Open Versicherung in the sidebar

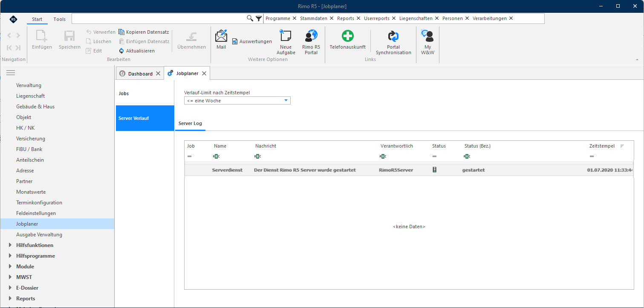31,139
